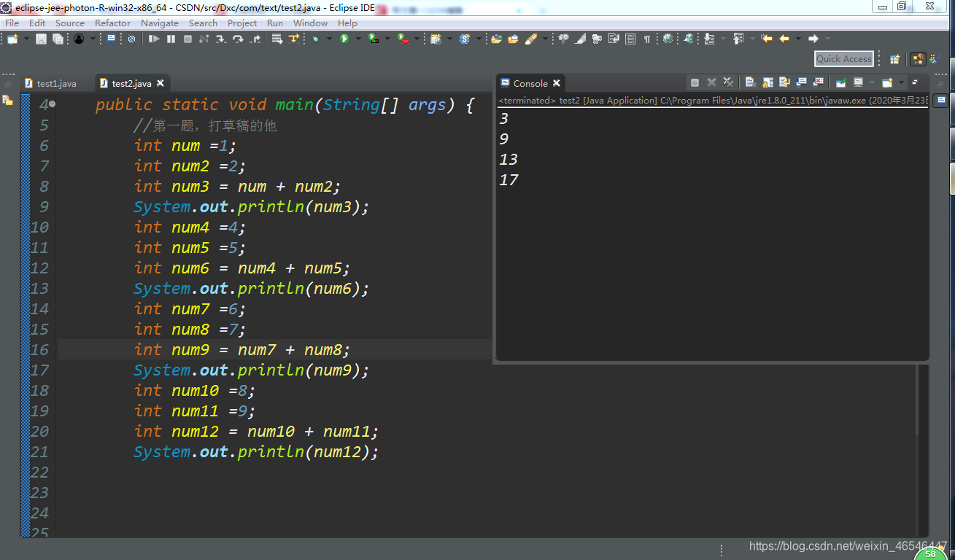The image size is (955, 560).
Task: Click the New file wizard icon
Action: 12,39
